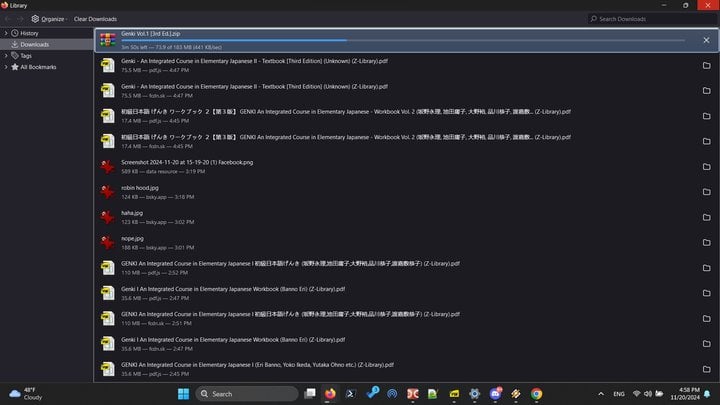
Task: Show in folder the 2:47 PM fcdn.sk Genki Workbook
Action: click(x=706, y=343)
